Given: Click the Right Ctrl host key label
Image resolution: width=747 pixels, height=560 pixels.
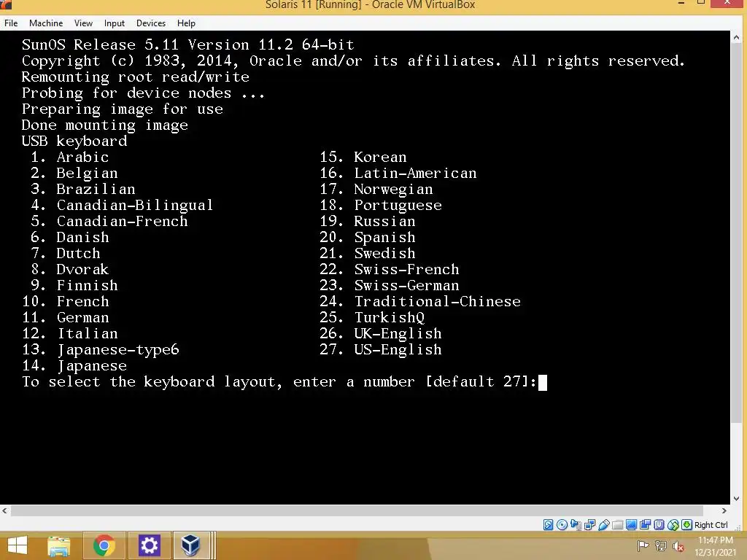Looking at the screenshot, I should click(x=711, y=525).
